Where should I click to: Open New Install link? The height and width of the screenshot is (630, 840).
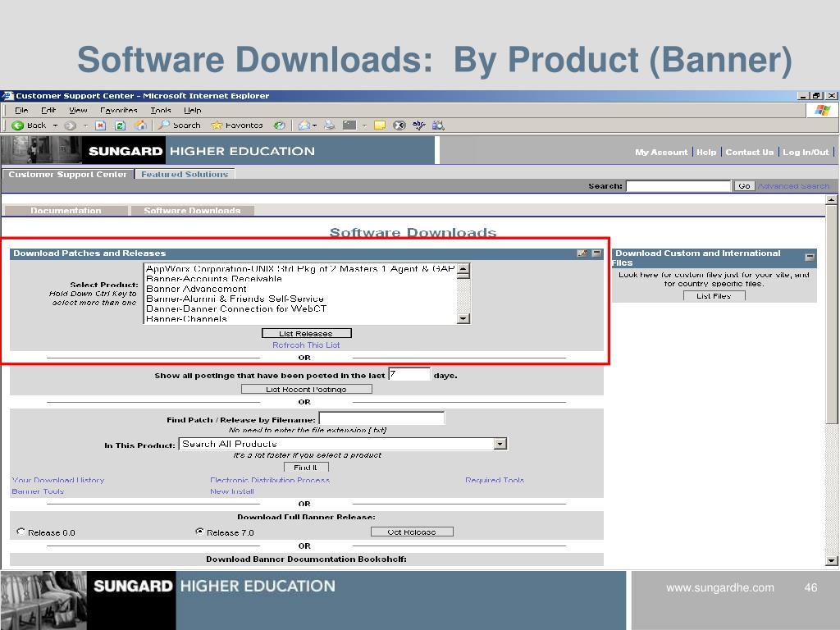coord(232,491)
